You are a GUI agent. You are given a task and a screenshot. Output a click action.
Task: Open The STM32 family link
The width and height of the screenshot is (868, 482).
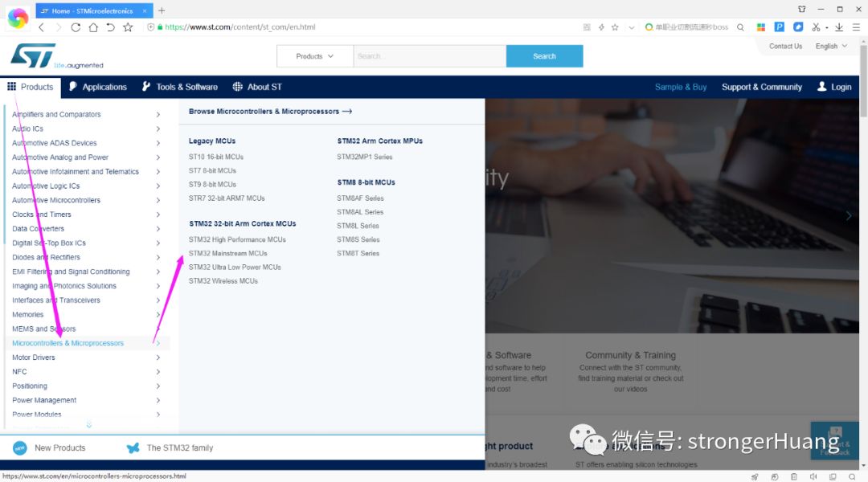coord(180,447)
